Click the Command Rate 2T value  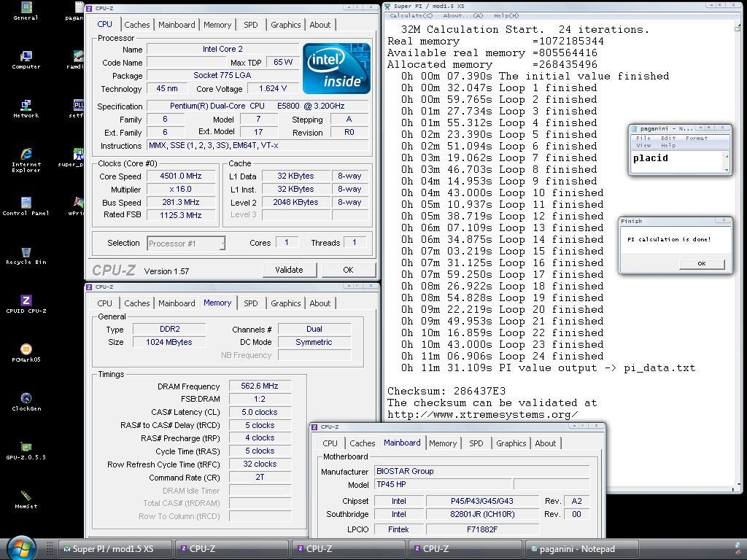[x=260, y=477]
